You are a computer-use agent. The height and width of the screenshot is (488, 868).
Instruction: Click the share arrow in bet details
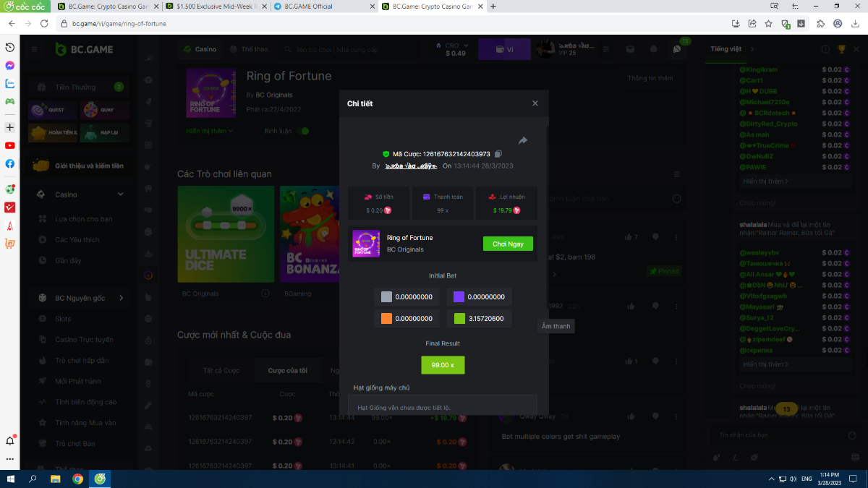(523, 141)
